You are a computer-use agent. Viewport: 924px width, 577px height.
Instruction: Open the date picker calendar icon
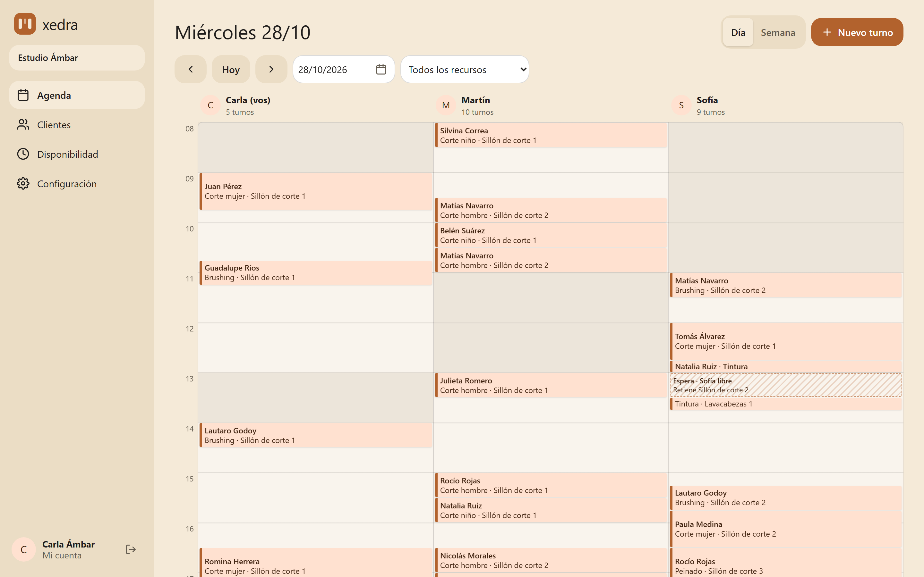(x=381, y=70)
